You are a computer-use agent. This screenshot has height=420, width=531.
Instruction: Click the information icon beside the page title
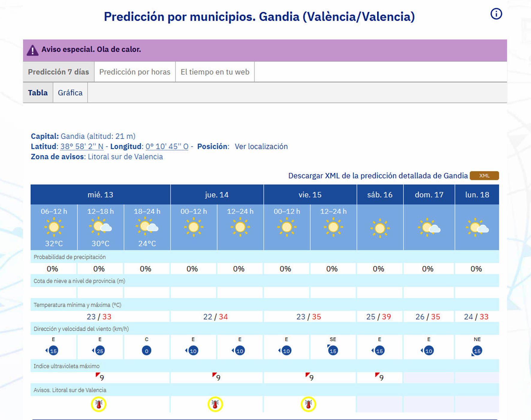(496, 14)
